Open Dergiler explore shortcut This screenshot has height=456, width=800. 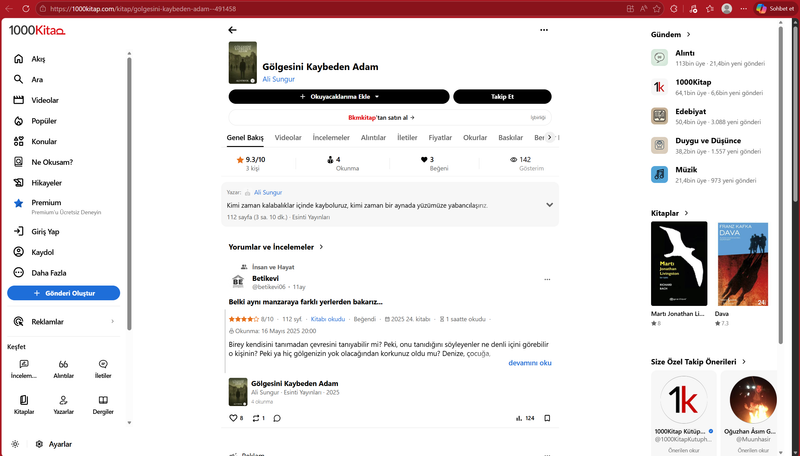[x=103, y=405]
